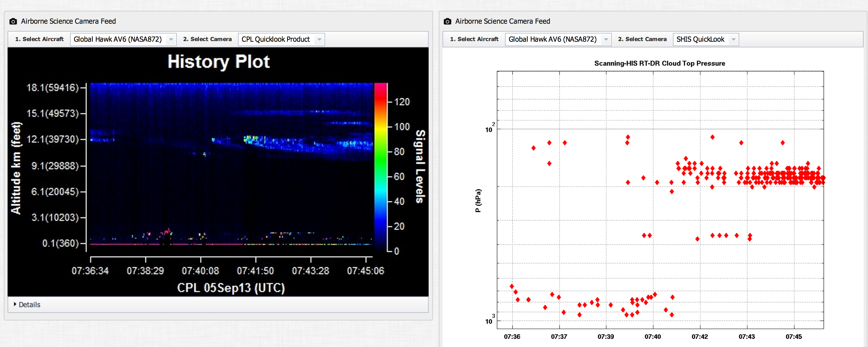Click right Airborne Science Camera Feed title
This screenshot has width=868, height=347.
pyautogui.click(x=502, y=21)
